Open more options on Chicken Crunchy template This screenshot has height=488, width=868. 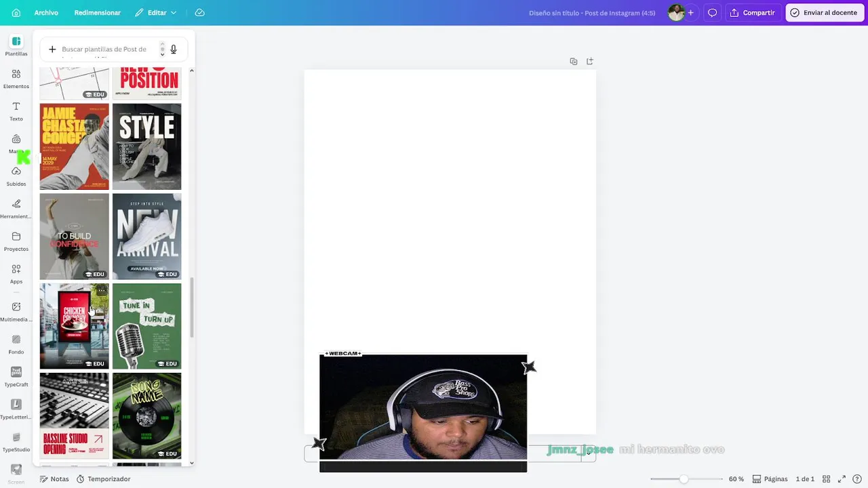[101, 291]
